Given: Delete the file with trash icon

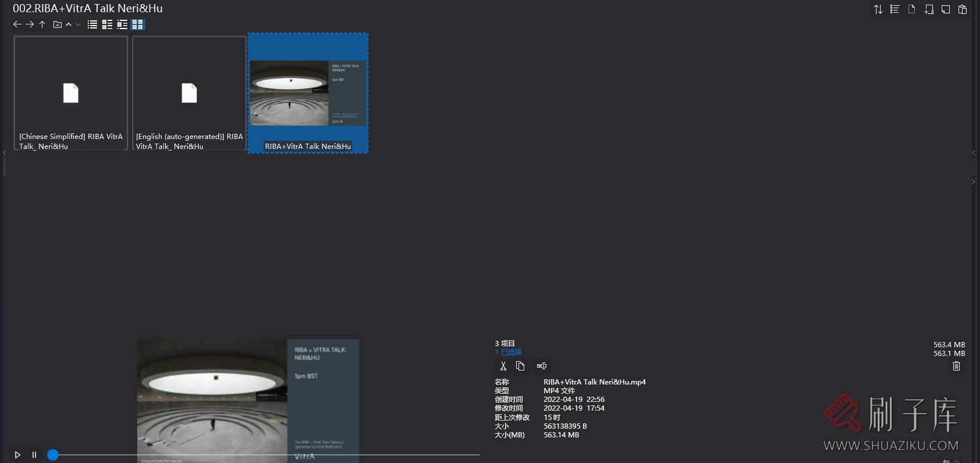Looking at the screenshot, I should coord(956,366).
